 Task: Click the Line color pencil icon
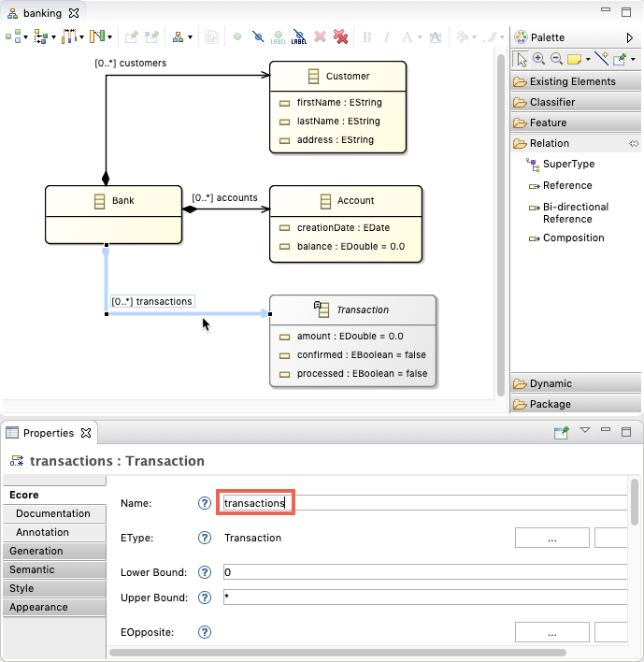tap(491, 37)
